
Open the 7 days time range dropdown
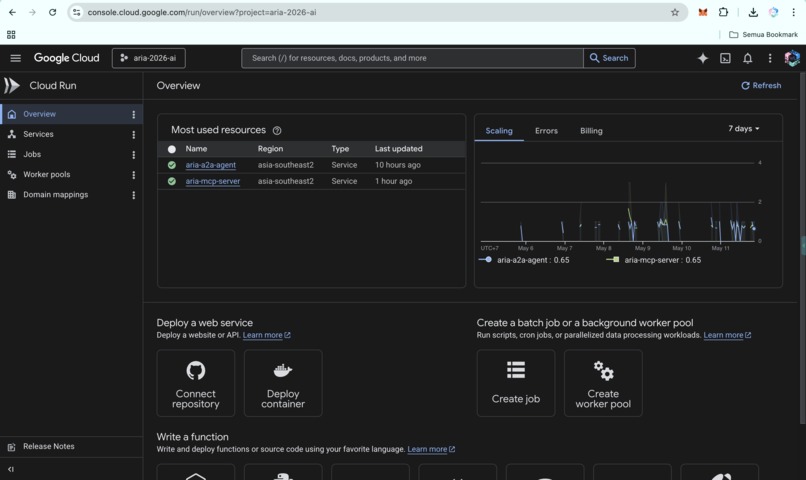point(743,128)
